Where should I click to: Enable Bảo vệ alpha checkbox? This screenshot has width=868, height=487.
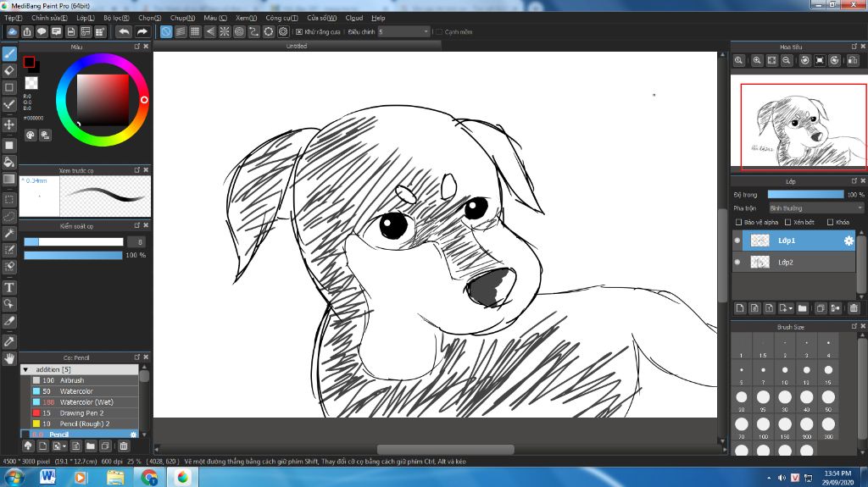click(738, 223)
